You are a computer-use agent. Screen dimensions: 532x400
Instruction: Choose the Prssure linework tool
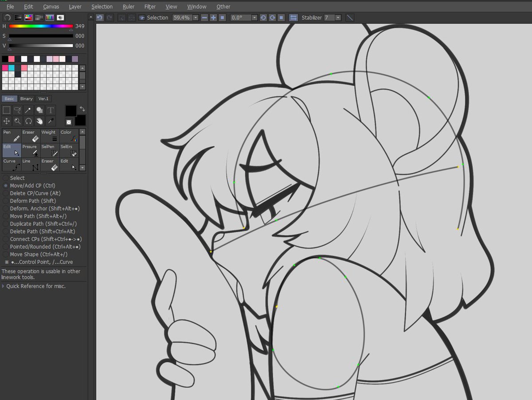tap(30, 150)
